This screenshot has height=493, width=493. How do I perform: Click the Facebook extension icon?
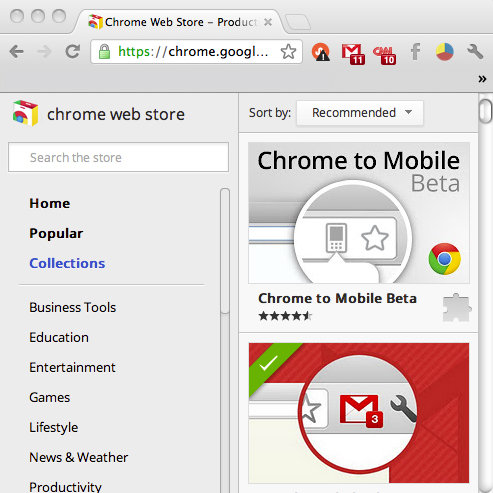tap(415, 52)
